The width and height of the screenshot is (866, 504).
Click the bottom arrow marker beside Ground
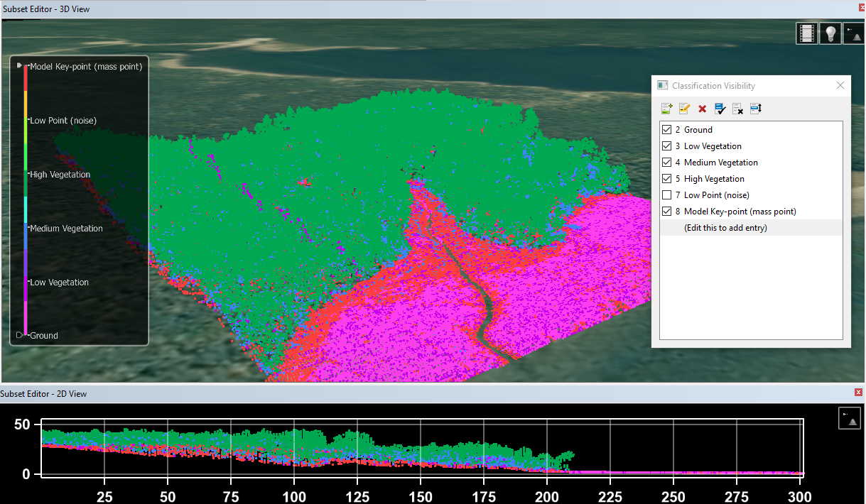(19, 334)
